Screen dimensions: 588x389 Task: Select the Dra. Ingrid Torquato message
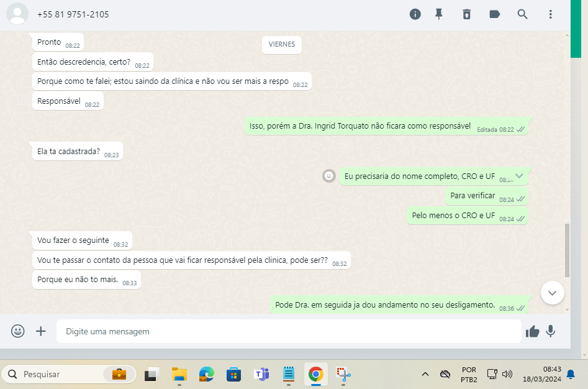(386, 126)
